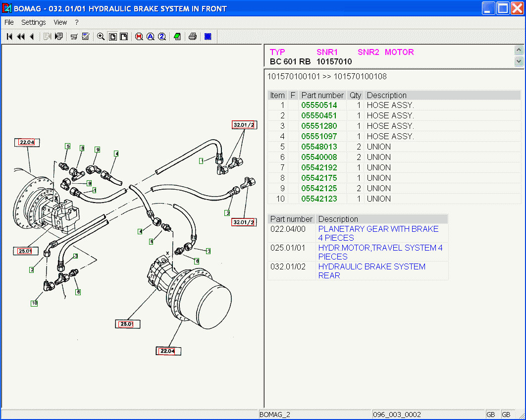Open part number 05550514
This screenshot has width=526, height=420.
(x=319, y=105)
